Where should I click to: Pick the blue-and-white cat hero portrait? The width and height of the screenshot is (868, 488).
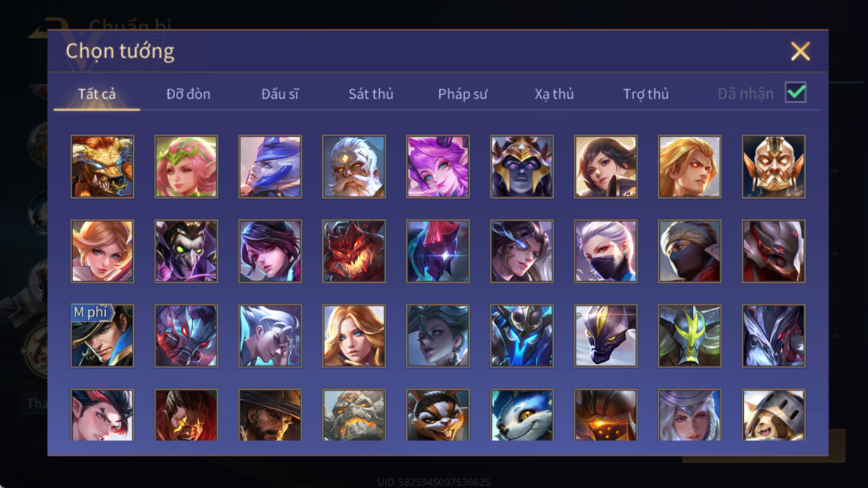click(522, 415)
